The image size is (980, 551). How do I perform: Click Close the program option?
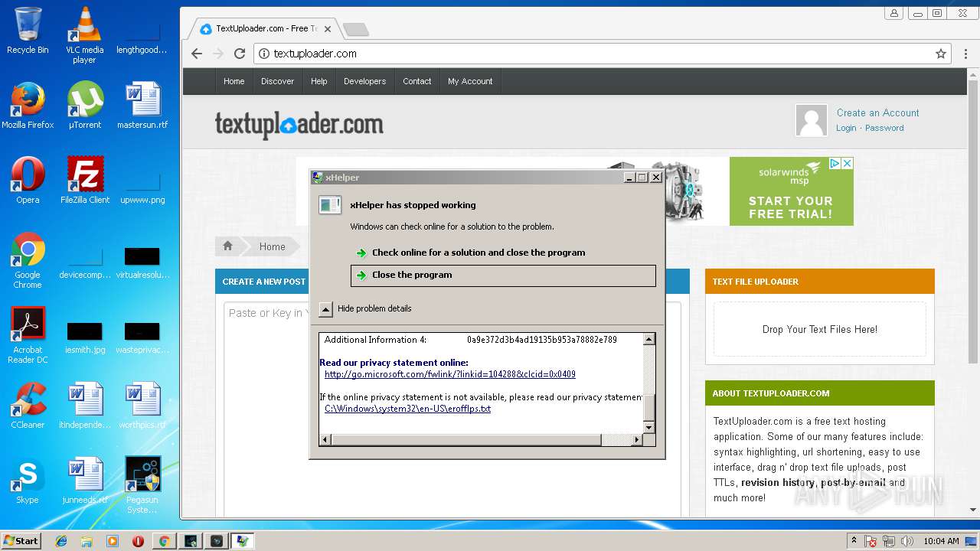tap(503, 275)
